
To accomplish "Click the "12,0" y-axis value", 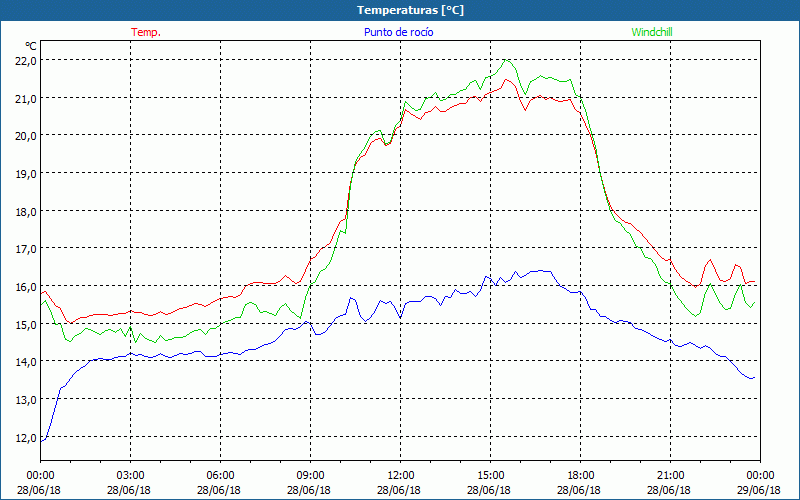I will click(x=27, y=438).
